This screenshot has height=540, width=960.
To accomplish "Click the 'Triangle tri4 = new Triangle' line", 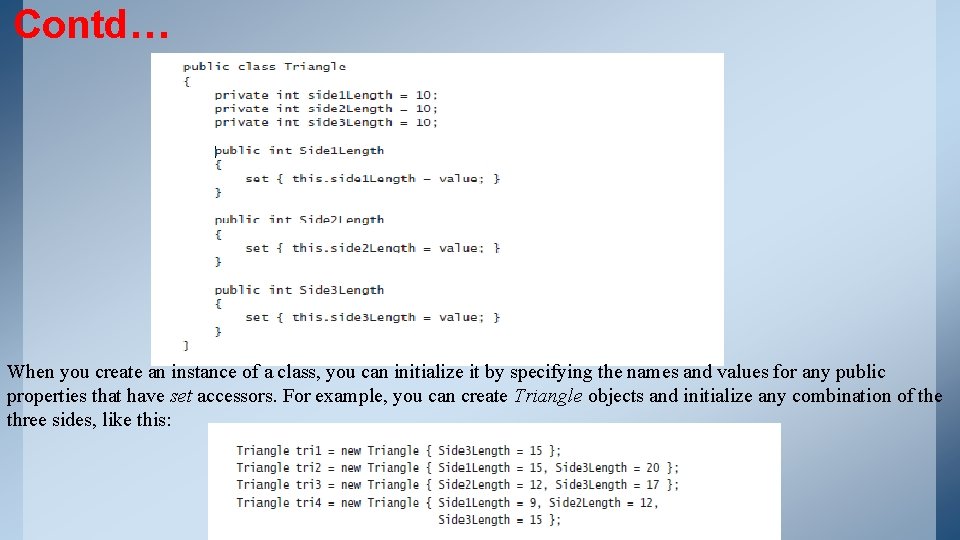I will (x=448, y=503).
